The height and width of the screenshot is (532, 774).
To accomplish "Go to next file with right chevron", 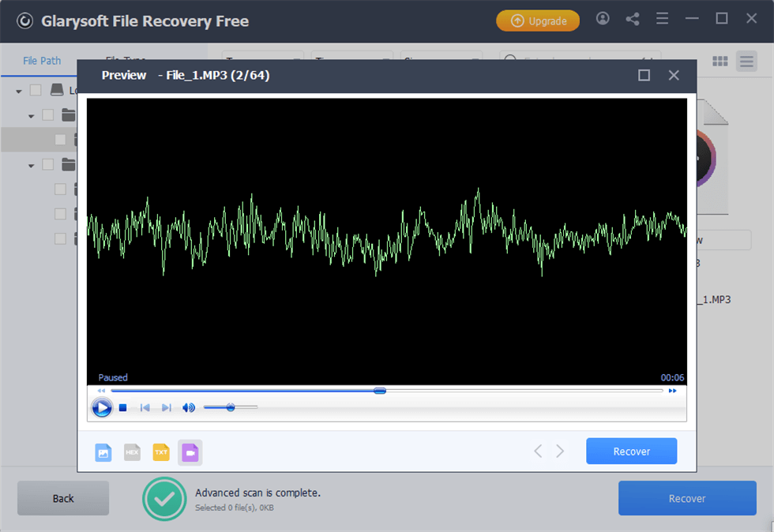I will coord(560,451).
